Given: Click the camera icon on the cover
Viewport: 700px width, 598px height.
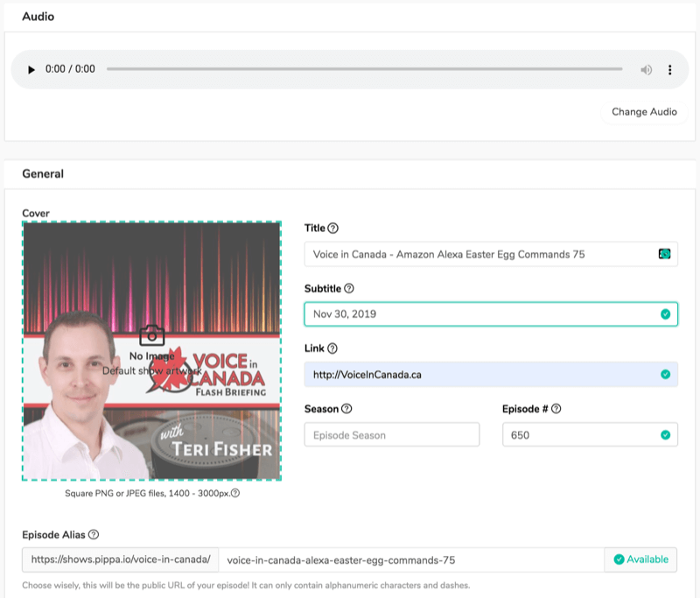Looking at the screenshot, I should 151,335.
